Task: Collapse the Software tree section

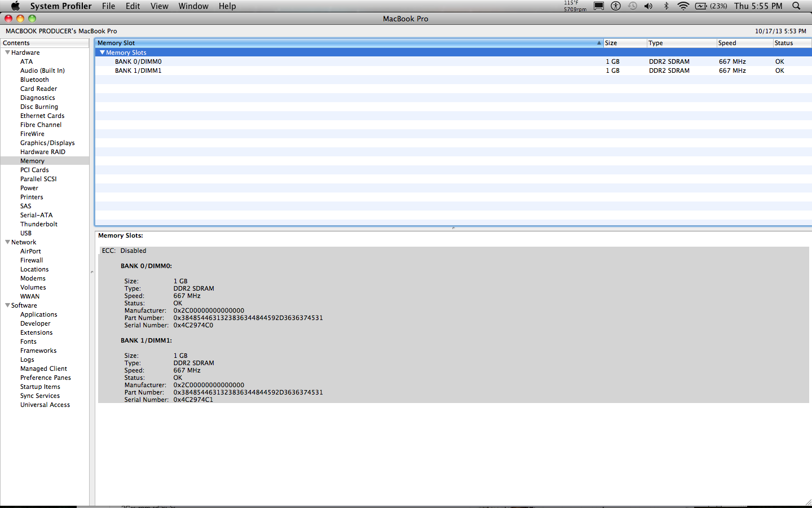Action: tap(7, 305)
